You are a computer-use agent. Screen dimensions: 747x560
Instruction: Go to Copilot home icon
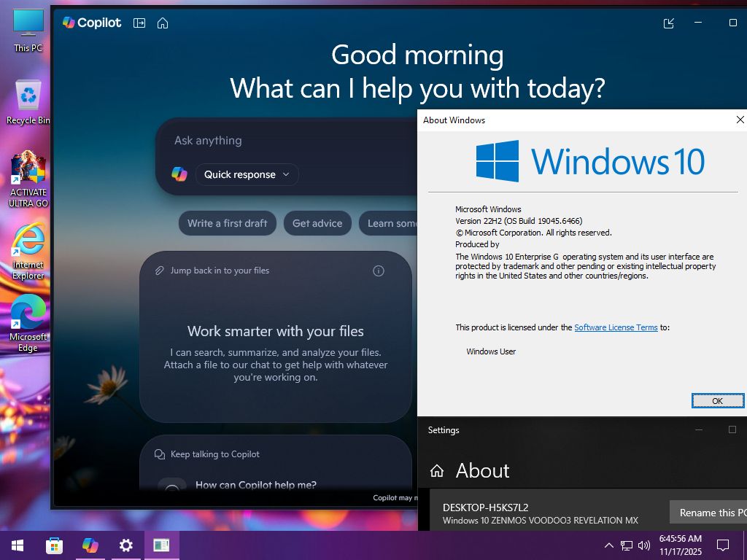pos(163,23)
